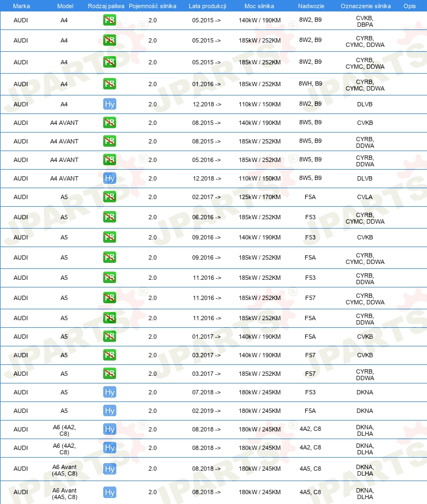Click petrol icon in A5 01.2017 row
The image size is (427, 504).
click(109, 337)
